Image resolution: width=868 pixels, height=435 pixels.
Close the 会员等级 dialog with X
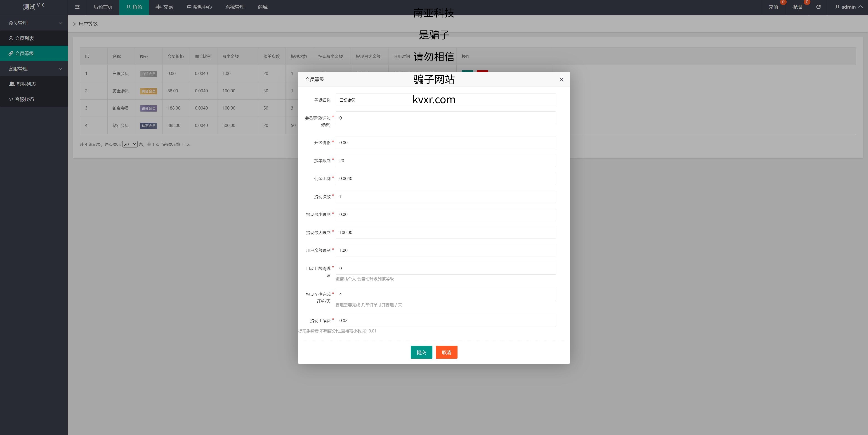coord(561,80)
